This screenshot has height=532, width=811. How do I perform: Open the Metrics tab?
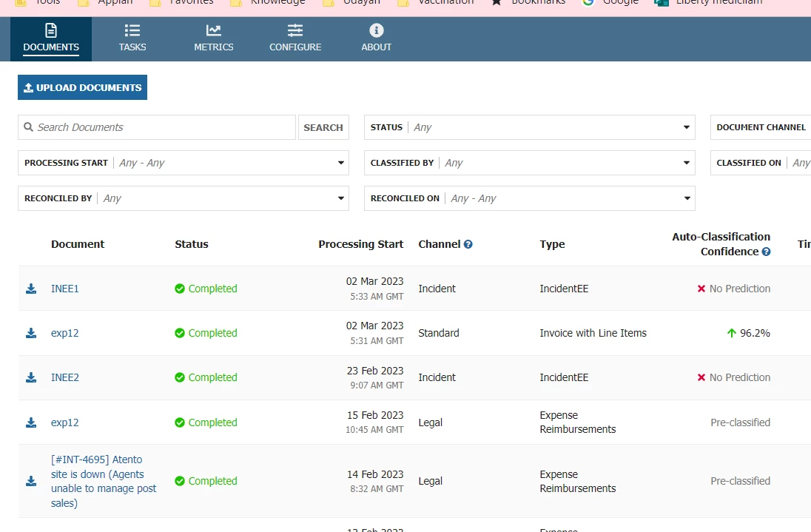[x=214, y=38]
